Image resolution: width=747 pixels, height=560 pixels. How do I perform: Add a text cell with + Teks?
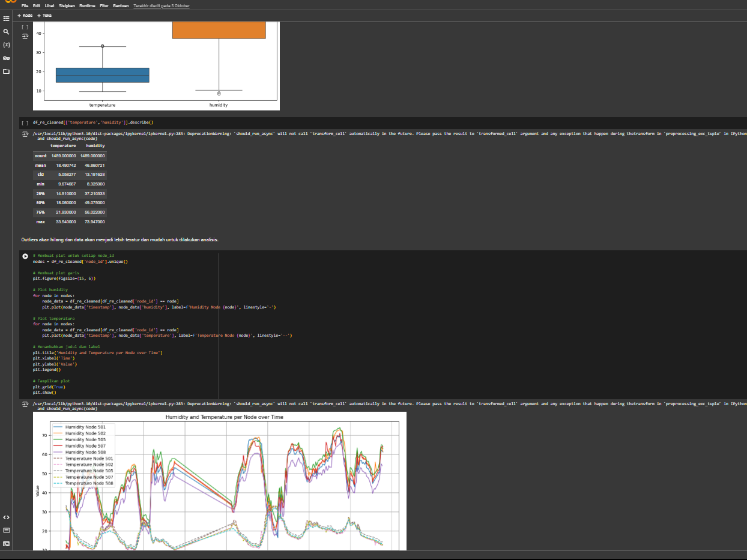44,15
